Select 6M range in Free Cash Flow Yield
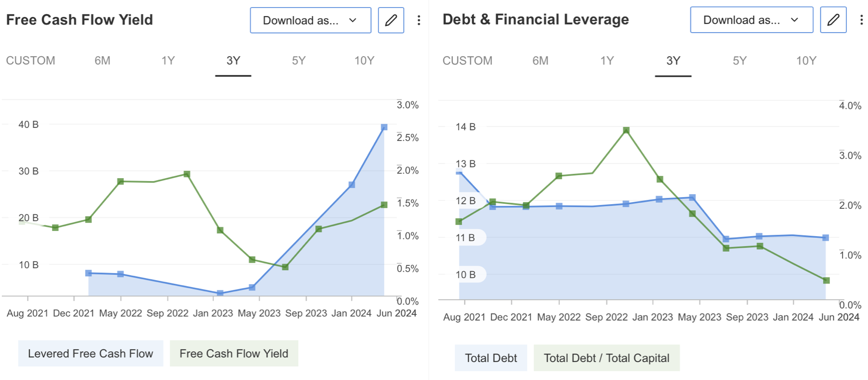868x380 pixels. 102,61
